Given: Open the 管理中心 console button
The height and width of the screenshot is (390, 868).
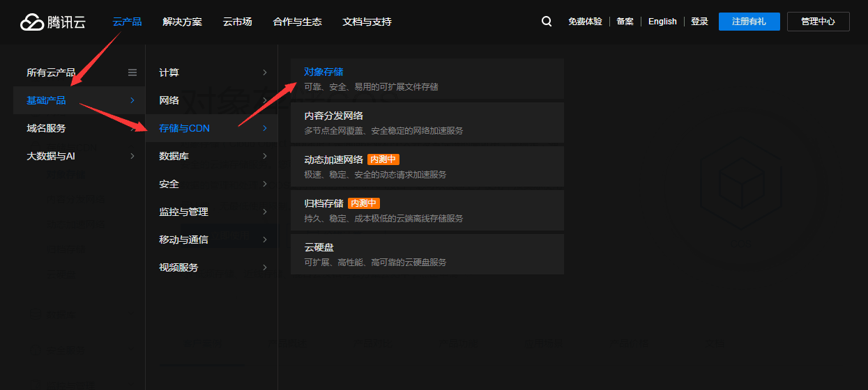Looking at the screenshot, I should pyautogui.click(x=818, y=22).
